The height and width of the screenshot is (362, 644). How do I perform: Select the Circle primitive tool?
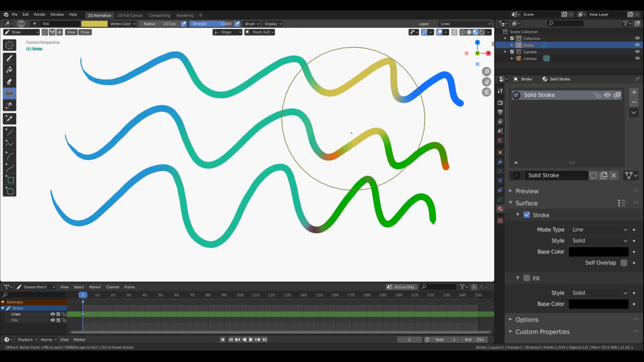coord(10,191)
